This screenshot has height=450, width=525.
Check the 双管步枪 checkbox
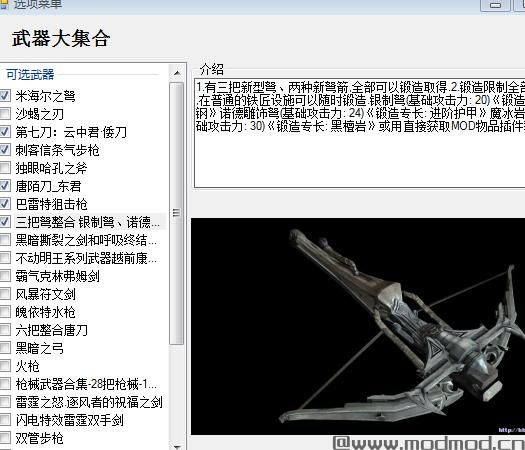(x=5, y=438)
